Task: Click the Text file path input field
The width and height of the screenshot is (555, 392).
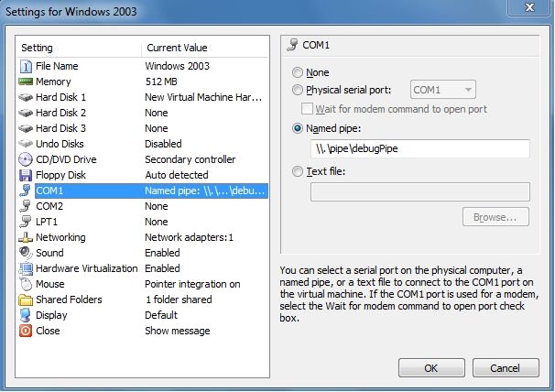Action: 420,192
